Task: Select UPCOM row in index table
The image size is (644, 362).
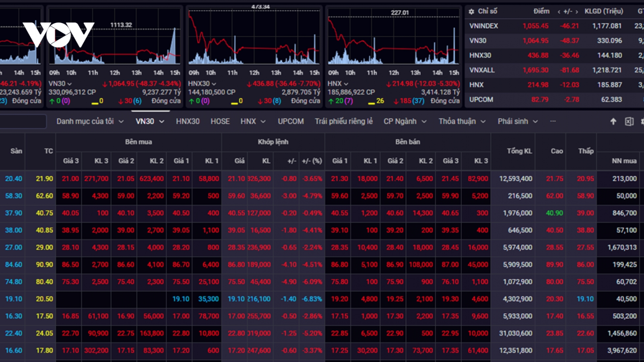Action: pyautogui.click(x=554, y=99)
